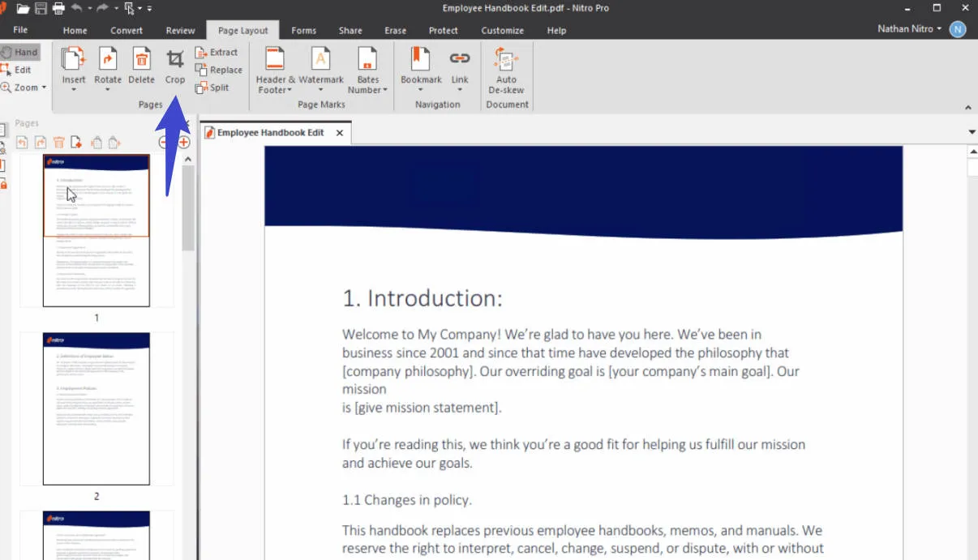This screenshot has width=978, height=560.
Task: Click the Extract pages button
Action: pos(217,53)
